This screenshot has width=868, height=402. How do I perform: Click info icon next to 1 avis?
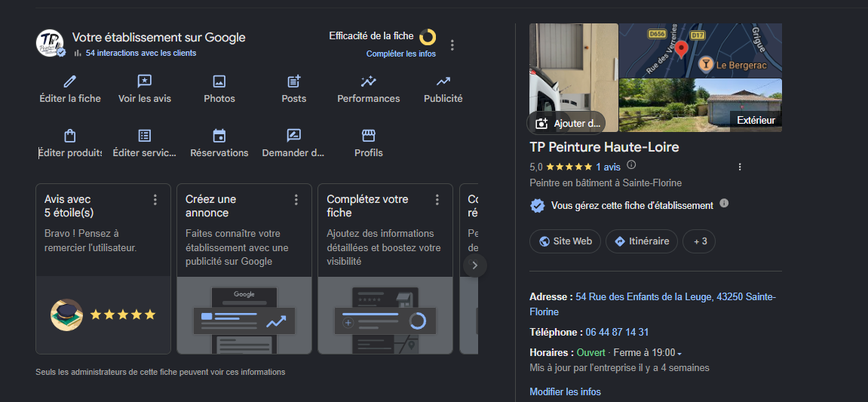tap(631, 165)
